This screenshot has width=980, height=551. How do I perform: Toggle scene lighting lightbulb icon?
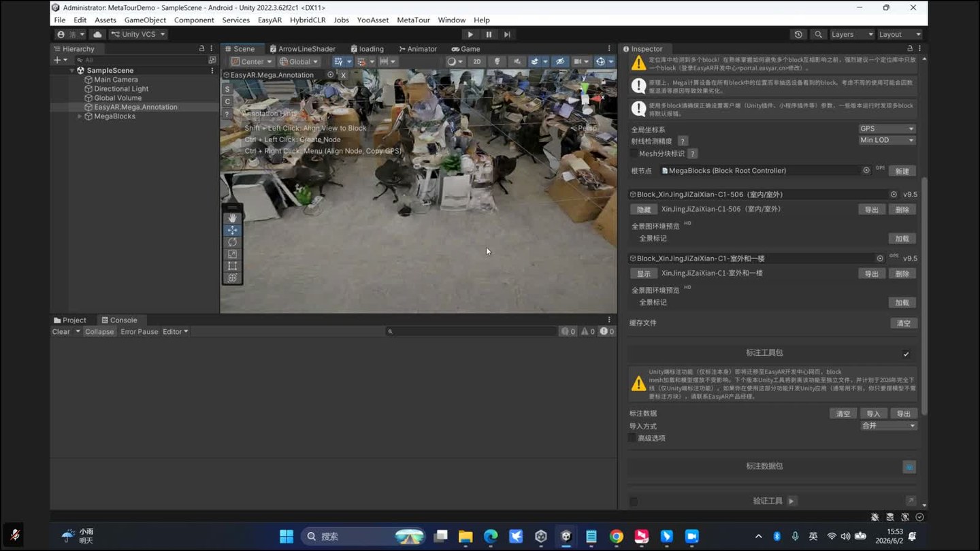(497, 61)
